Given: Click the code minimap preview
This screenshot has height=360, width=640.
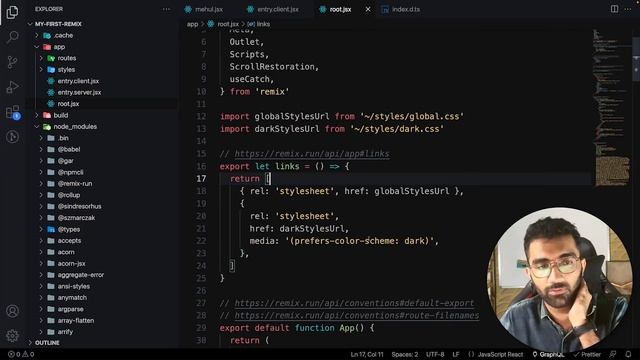Looking at the screenshot, I should [x=612, y=108].
